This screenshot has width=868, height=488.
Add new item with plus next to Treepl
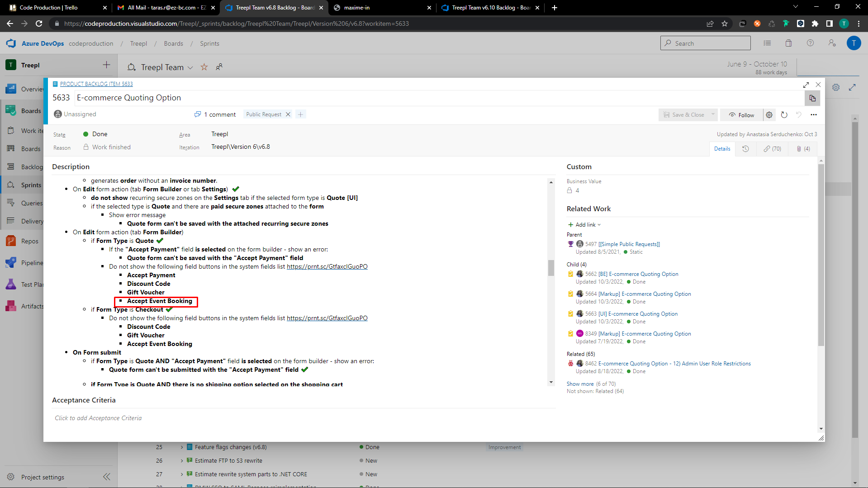(106, 65)
